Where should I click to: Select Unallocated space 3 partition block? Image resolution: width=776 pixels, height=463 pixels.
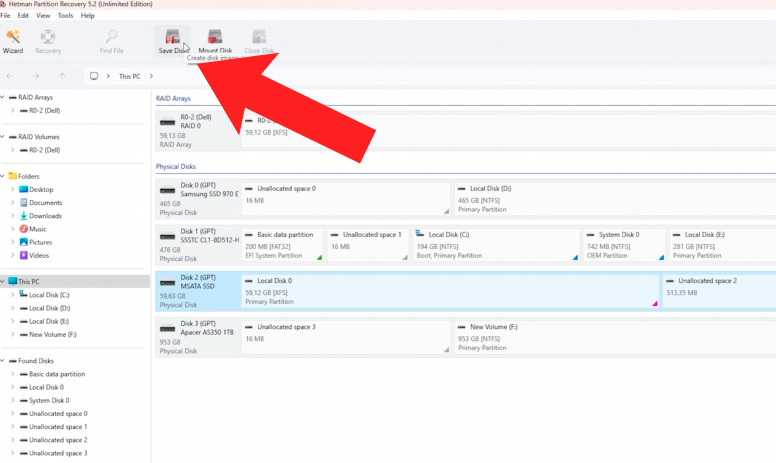click(x=346, y=337)
